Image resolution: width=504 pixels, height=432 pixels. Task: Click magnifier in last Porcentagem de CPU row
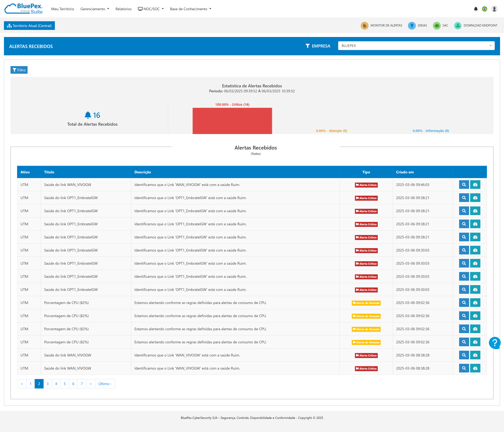[464, 342]
